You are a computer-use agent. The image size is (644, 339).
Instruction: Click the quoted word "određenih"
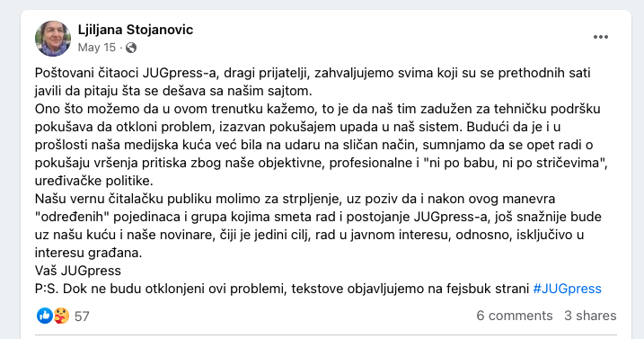point(72,217)
